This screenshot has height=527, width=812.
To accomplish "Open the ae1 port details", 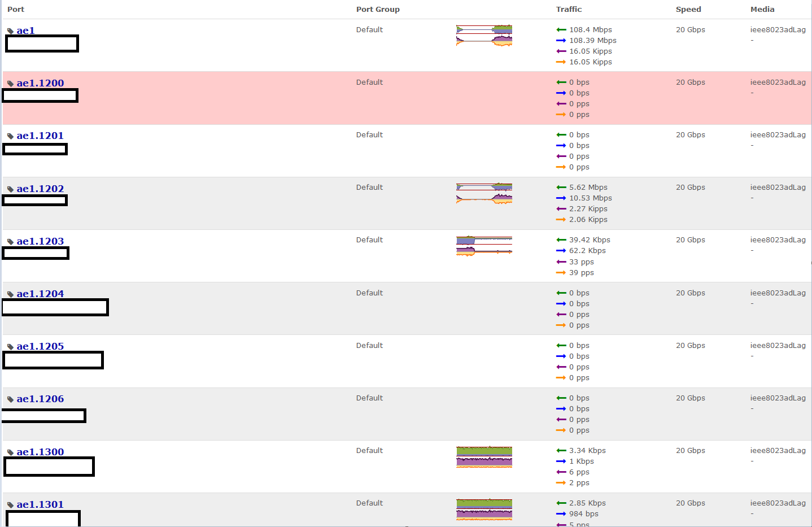I will coord(26,30).
